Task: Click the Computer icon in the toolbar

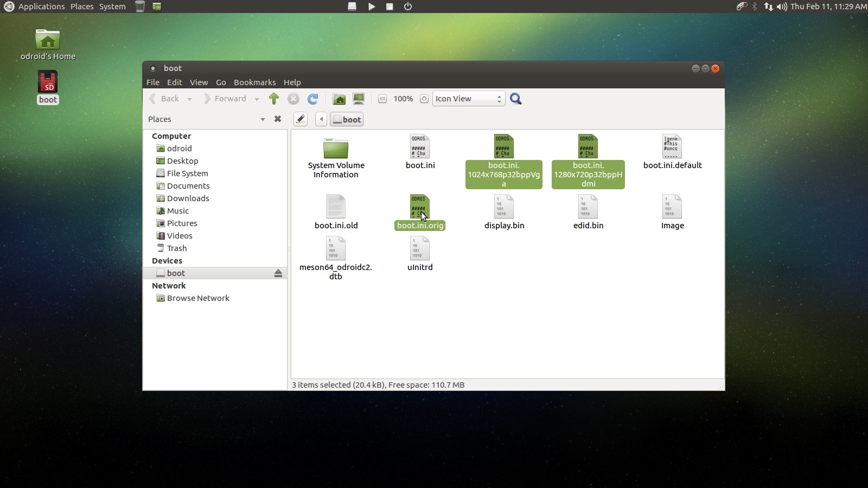Action: click(358, 99)
